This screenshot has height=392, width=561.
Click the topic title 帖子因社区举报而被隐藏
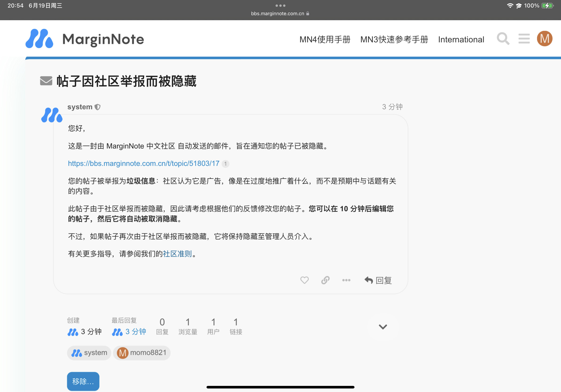pyautogui.click(x=126, y=81)
